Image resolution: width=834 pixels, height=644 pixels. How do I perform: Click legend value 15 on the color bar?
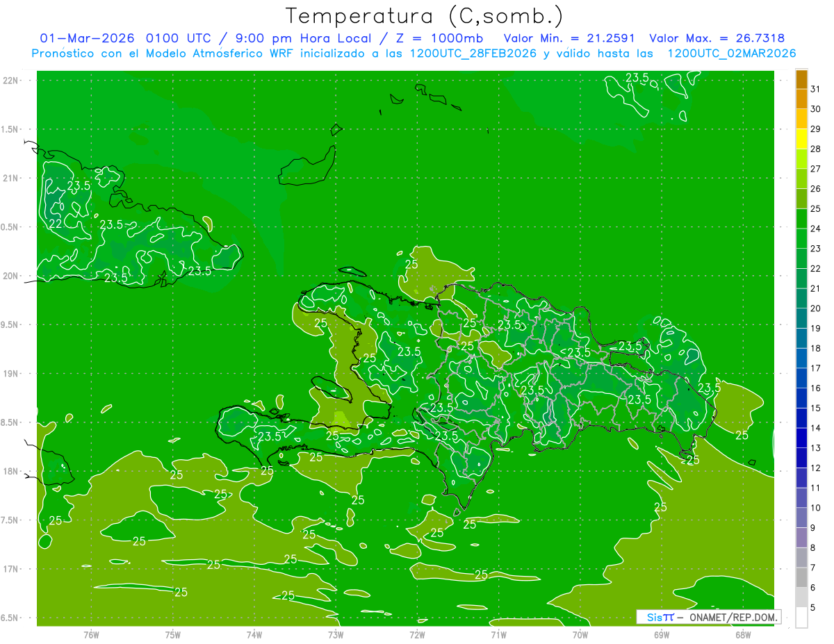pyautogui.click(x=816, y=408)
